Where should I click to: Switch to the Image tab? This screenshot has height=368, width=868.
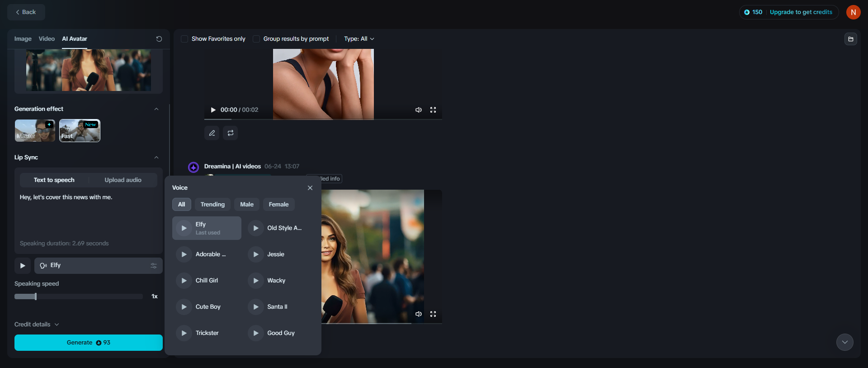pos(23,39)
